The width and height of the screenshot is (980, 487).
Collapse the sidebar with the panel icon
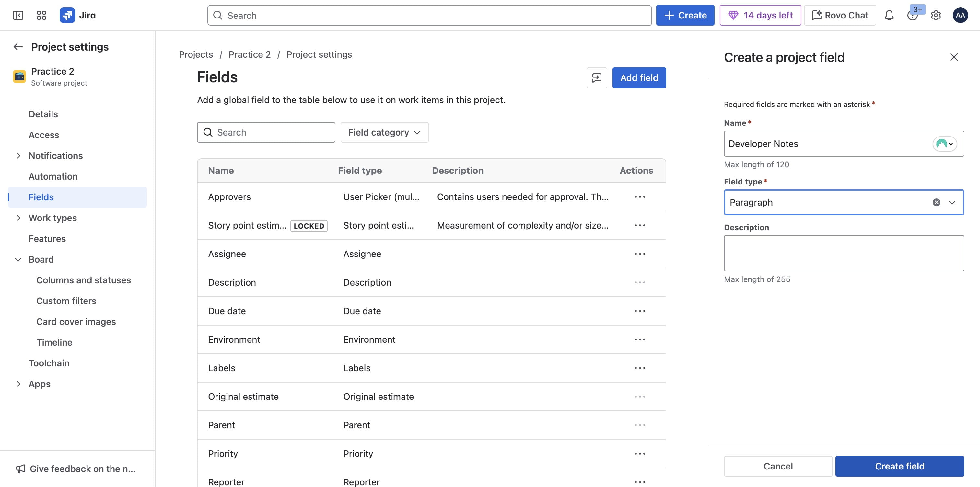click(x=18, y=15)
